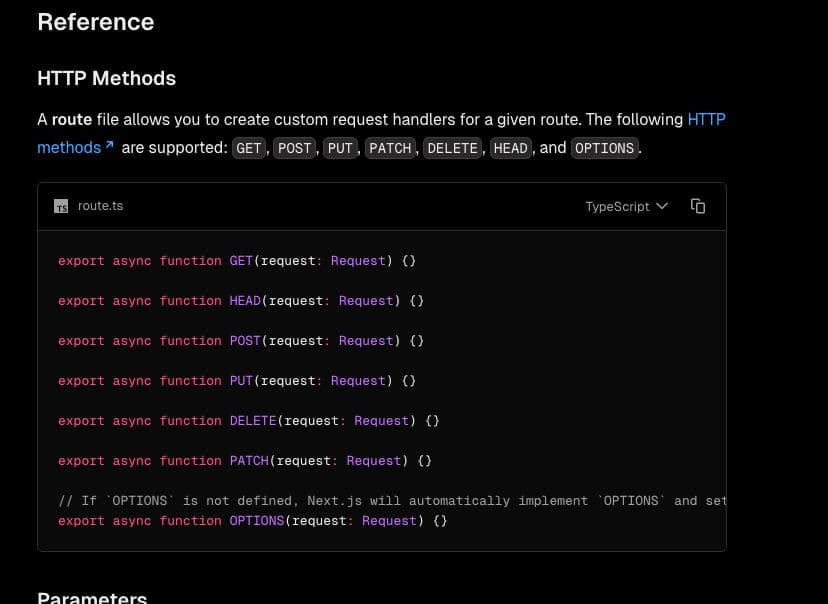Click the POST inline code badge
828x604 pixels.
(x=294, y=148)
